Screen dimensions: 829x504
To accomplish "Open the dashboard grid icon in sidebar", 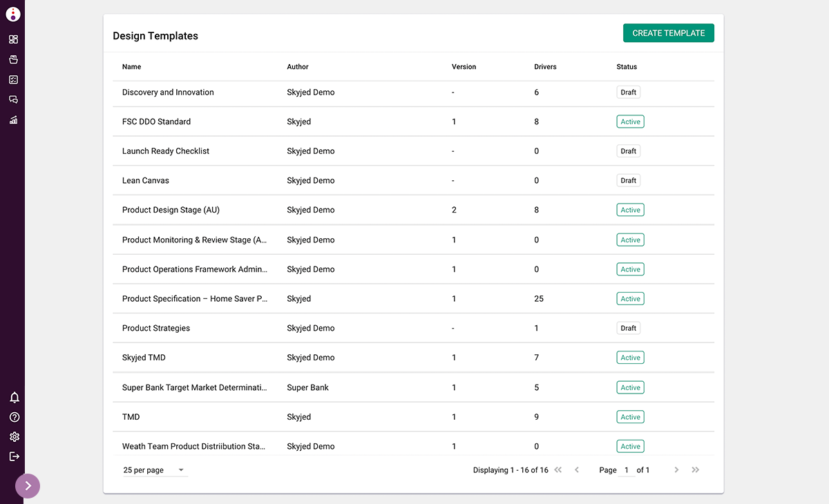I will (x=13, y=39).
